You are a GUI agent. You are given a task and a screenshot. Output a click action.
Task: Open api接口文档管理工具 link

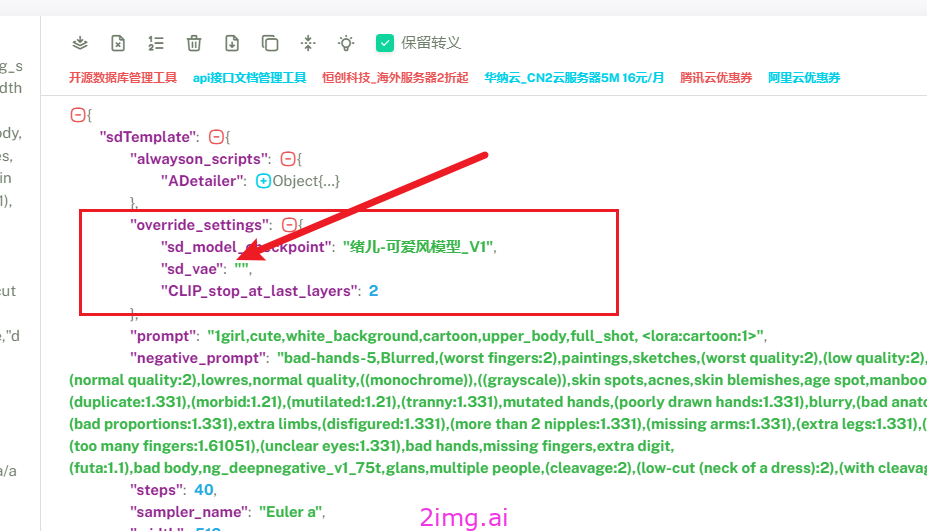point(249,77)
